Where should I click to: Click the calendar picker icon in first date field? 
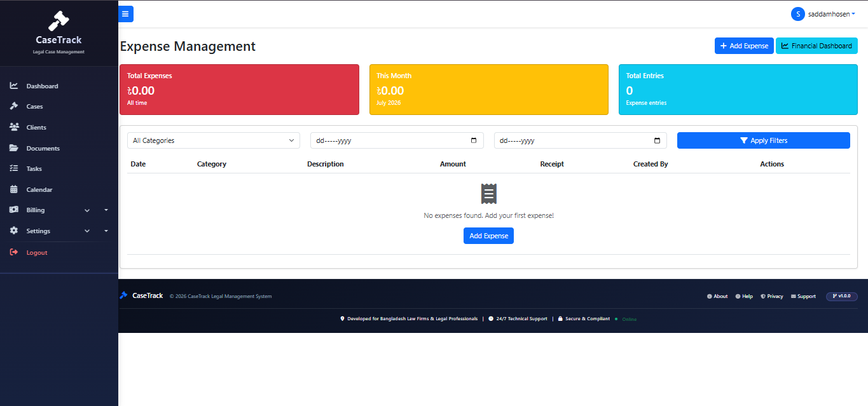474,140
